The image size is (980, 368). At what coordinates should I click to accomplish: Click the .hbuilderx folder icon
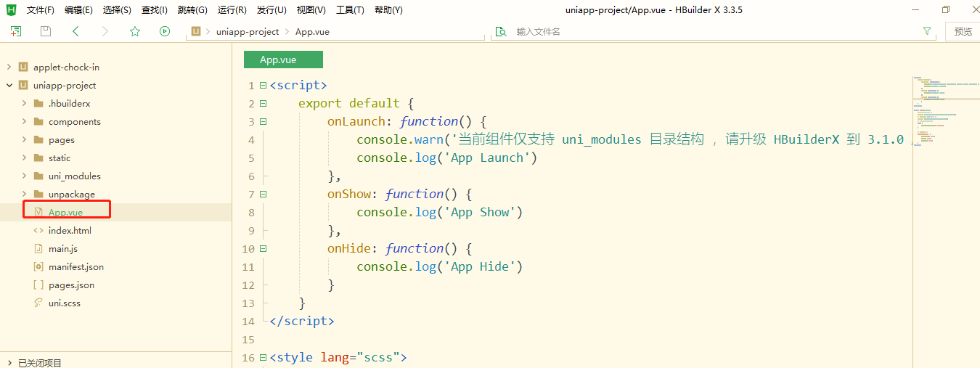[38, 104]
